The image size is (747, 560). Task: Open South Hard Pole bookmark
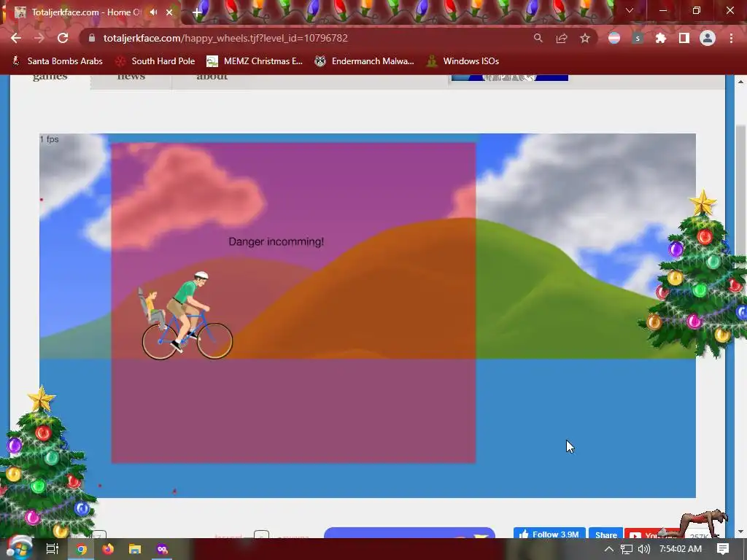pyautogui.click(x=156, y=61)
